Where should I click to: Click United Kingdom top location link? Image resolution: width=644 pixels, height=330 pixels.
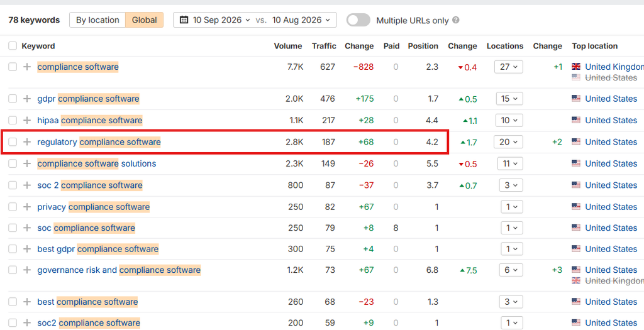614,67
